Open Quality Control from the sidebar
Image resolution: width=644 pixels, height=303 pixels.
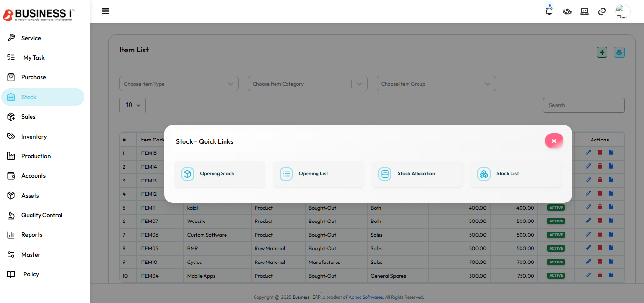pos(41,215)
